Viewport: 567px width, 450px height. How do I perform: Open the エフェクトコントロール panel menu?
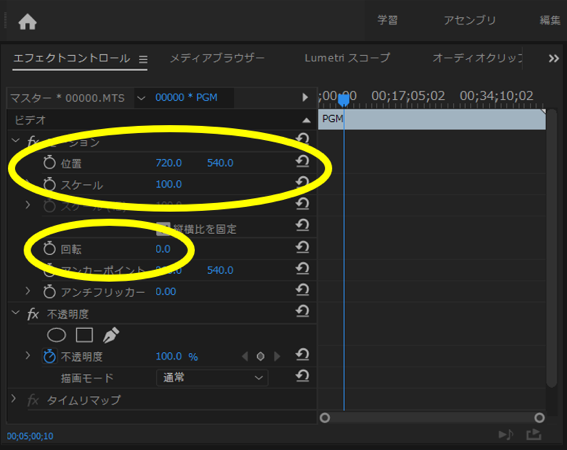pos(143,59)
